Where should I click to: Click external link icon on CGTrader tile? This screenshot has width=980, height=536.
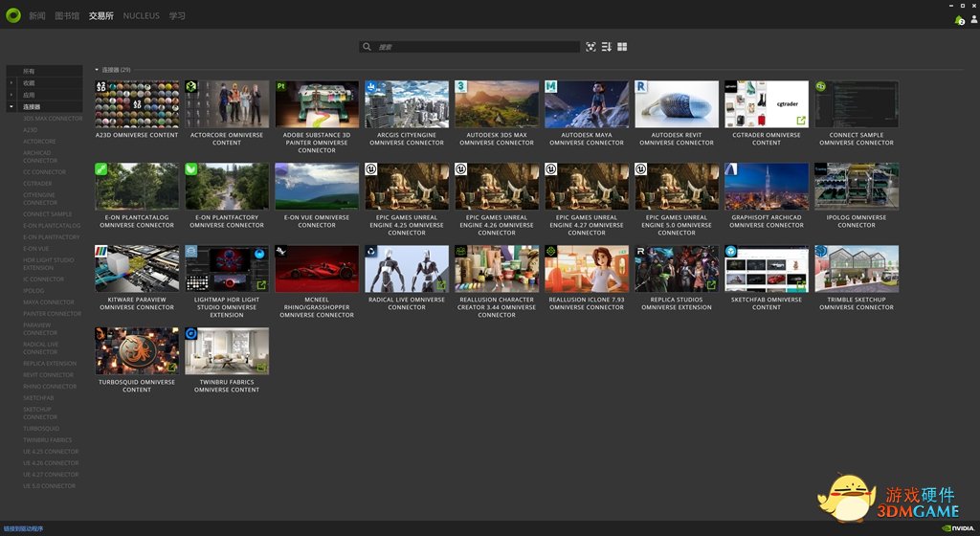(801, 120)
